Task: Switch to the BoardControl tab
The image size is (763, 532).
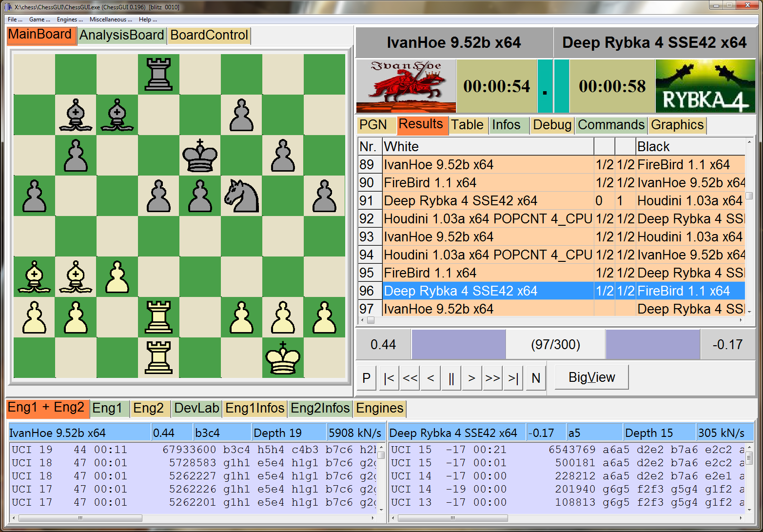Action: [x=209, y=36]
